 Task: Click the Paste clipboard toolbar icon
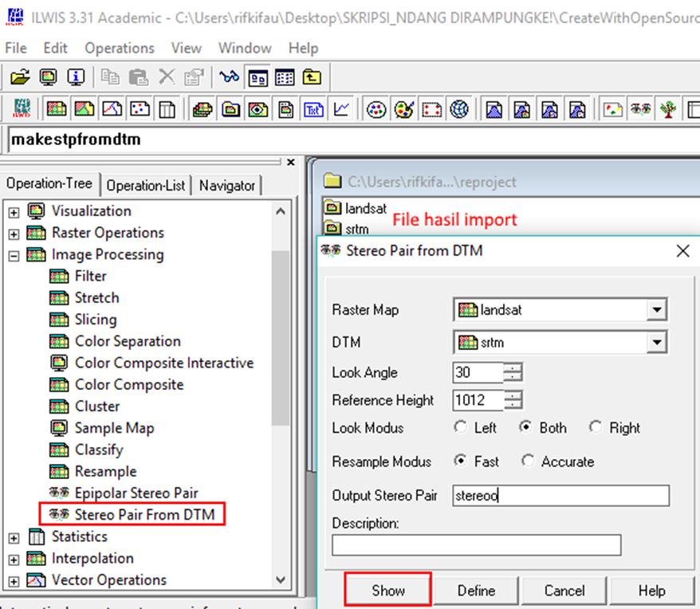(x=138, y=77)
